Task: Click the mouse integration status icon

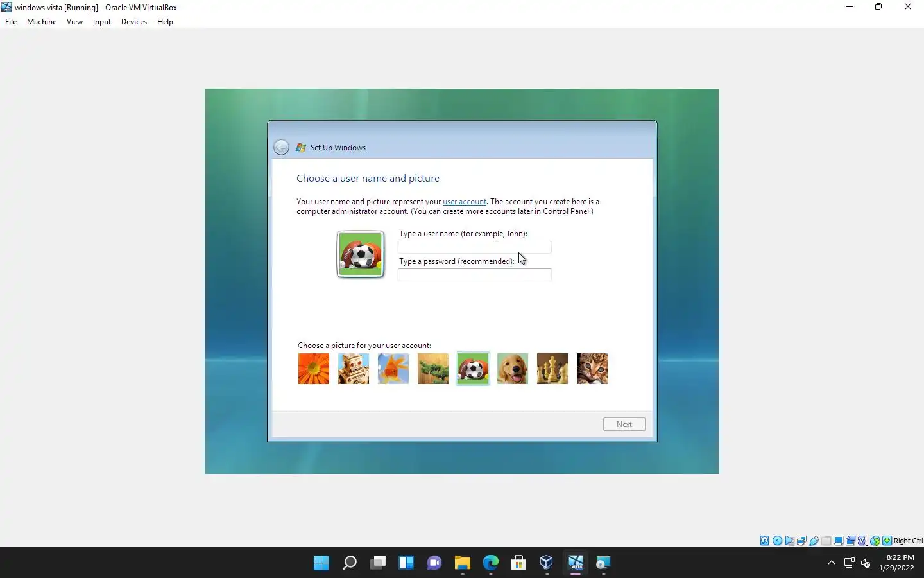Action: (x=875, y=541)
